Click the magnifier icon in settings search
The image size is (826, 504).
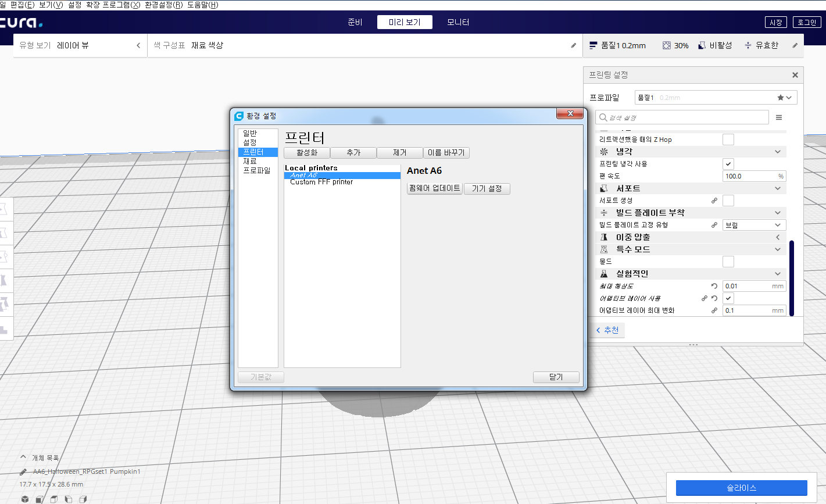click(x=603, y=117)
